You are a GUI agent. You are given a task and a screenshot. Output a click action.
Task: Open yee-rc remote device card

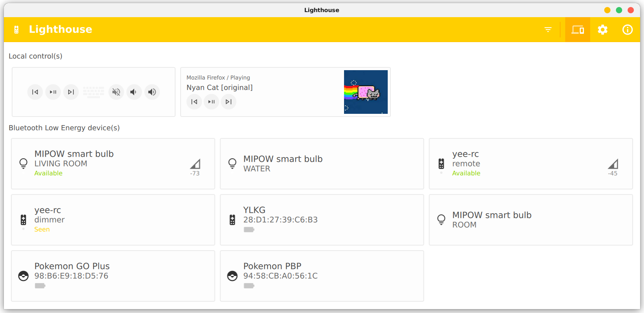[531, 164]
